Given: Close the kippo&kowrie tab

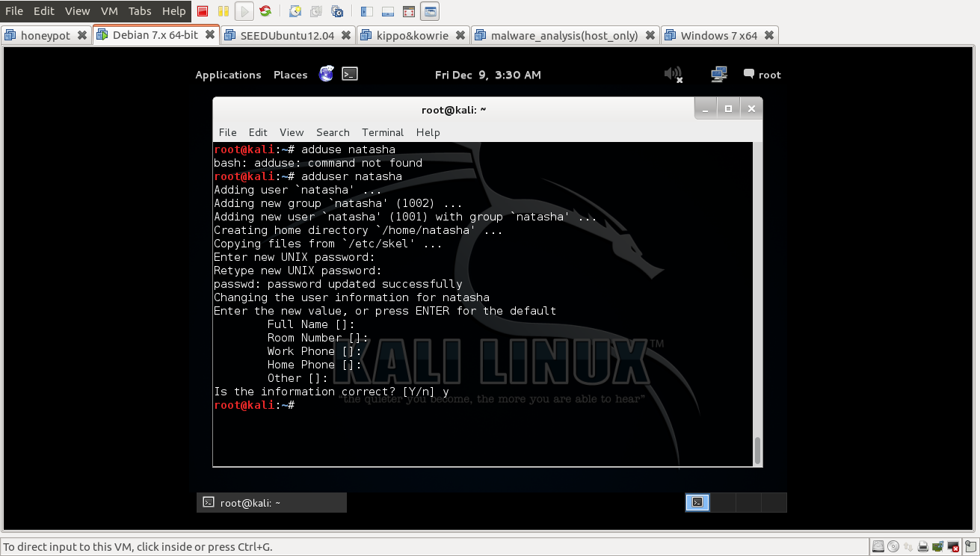Looking at the screenshot, I should tap(460, 35).
